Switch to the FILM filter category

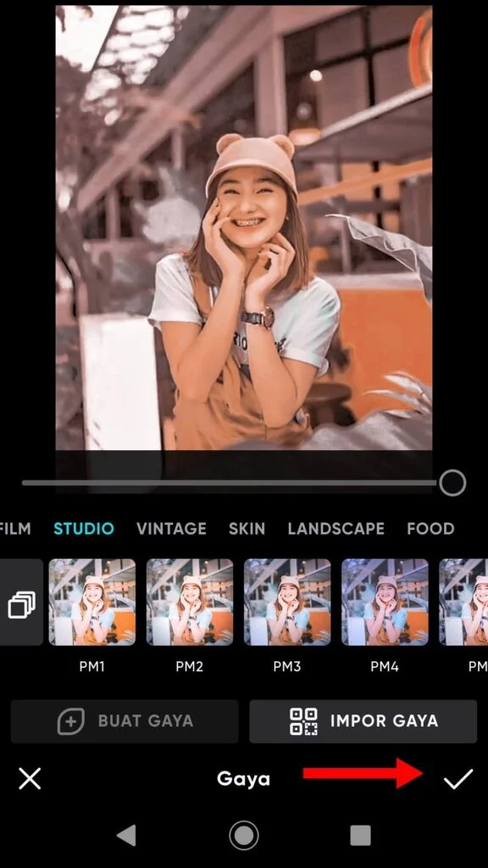(15, 529)
